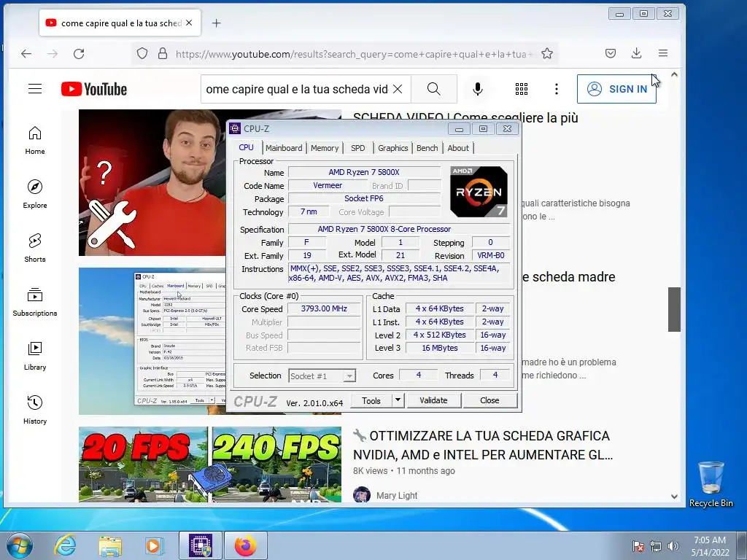The height and width of the screenshot is (560, 747).
Task: Open YouTube settings three-dot menu
Action: coord(556,89)
